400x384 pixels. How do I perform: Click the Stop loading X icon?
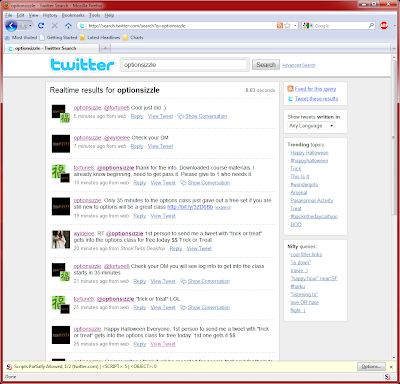55,26
